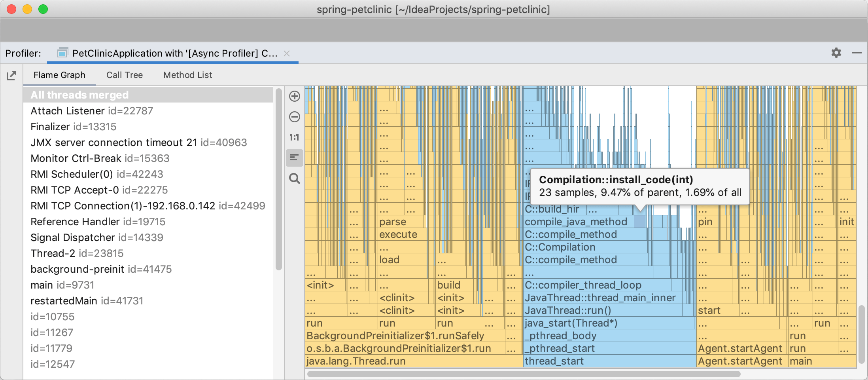Click the thread list vertical scrollbar
The width and height of the screenshot is (868, 380).
tap(279, 180)
